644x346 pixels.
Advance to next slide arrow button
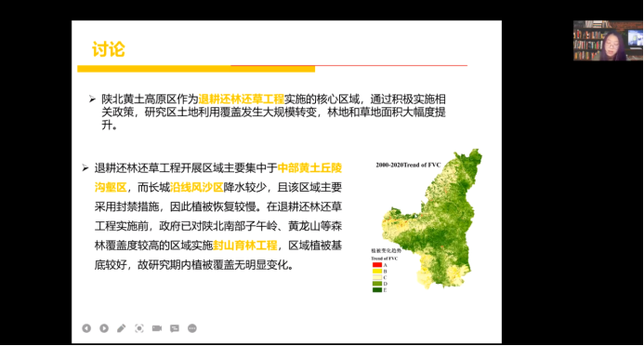click(104, 328)
